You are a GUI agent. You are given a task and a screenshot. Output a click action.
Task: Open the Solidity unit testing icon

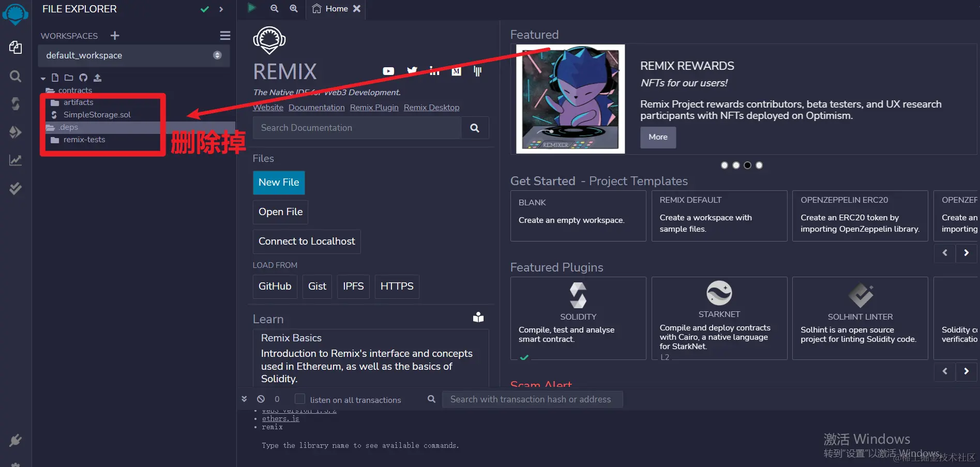click(16, 188)
